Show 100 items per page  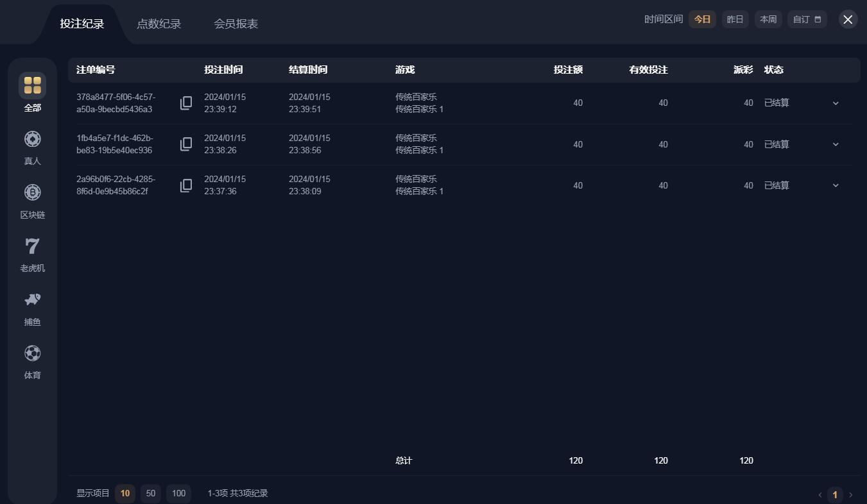coord(179,493)
